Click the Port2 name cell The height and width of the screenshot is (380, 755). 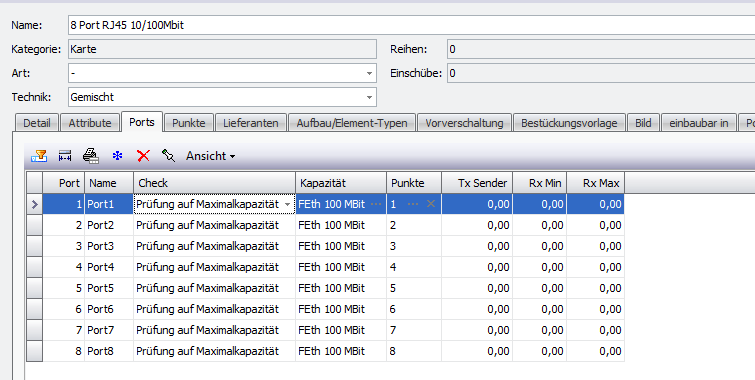click(109, 225)
